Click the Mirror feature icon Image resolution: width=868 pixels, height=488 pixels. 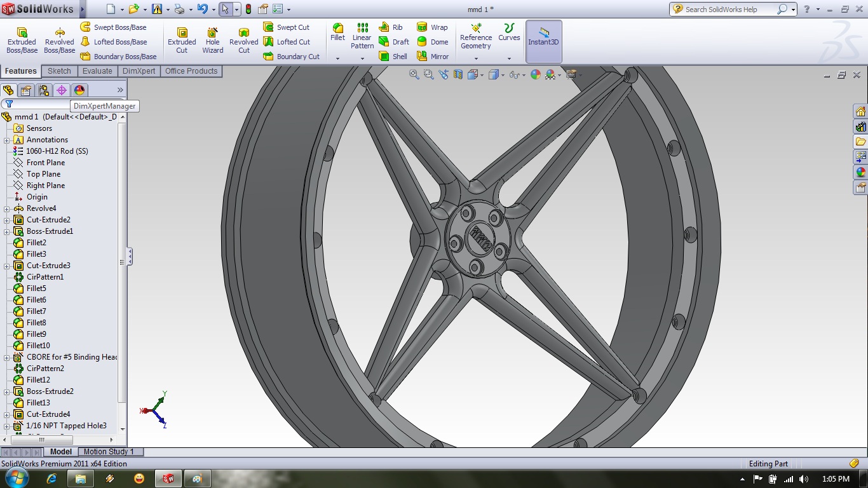click(433, 57)
